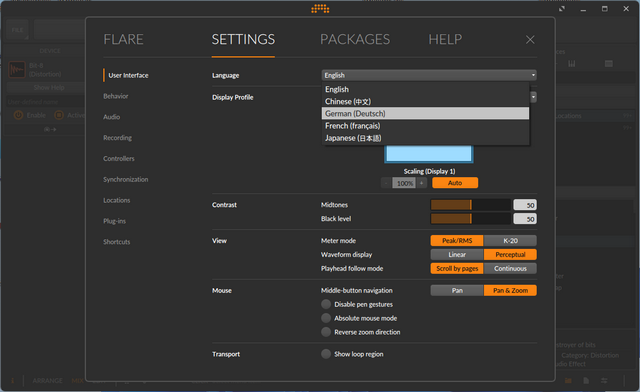Open the Controllers settings section

click(118, 159)
